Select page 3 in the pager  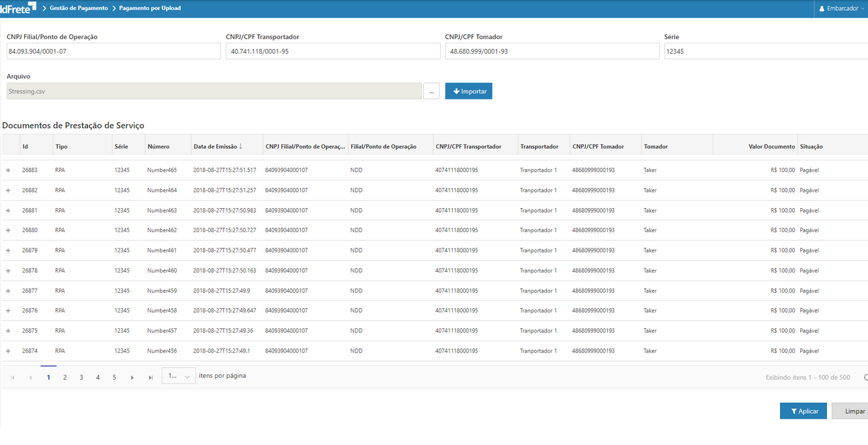81,378
